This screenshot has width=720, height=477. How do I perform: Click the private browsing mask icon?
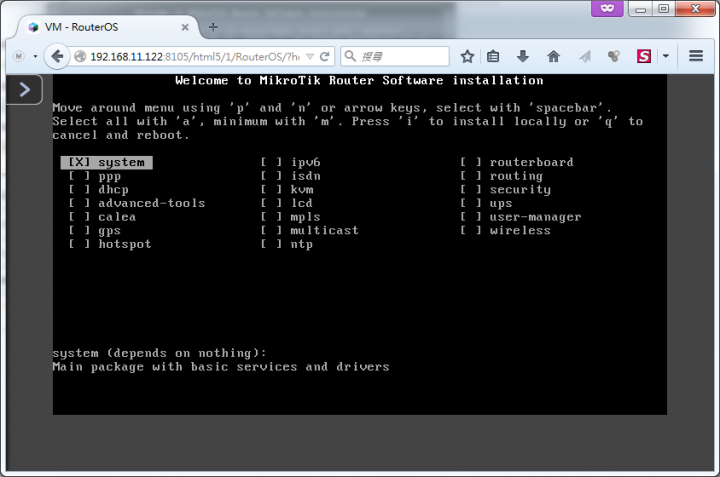pos(607,8)
